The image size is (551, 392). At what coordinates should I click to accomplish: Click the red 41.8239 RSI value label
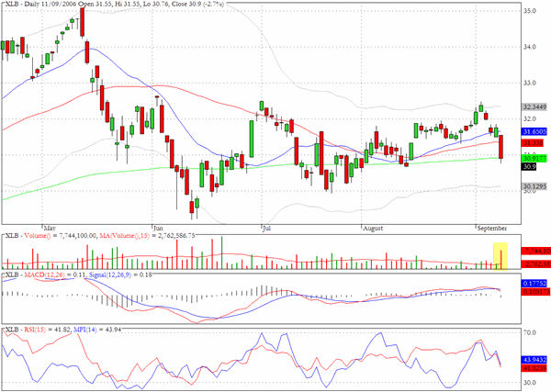point(534,368)
